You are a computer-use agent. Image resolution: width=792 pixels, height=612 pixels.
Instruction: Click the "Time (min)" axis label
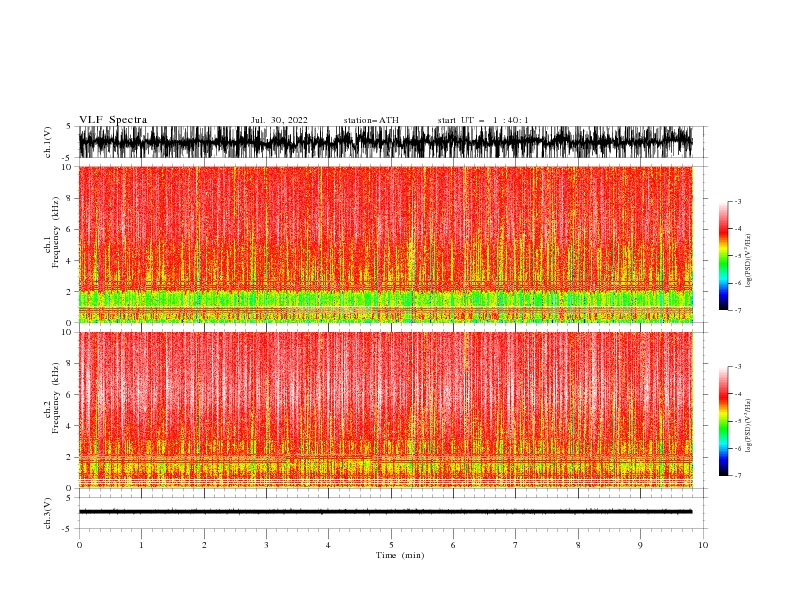[x=400, y=555]
